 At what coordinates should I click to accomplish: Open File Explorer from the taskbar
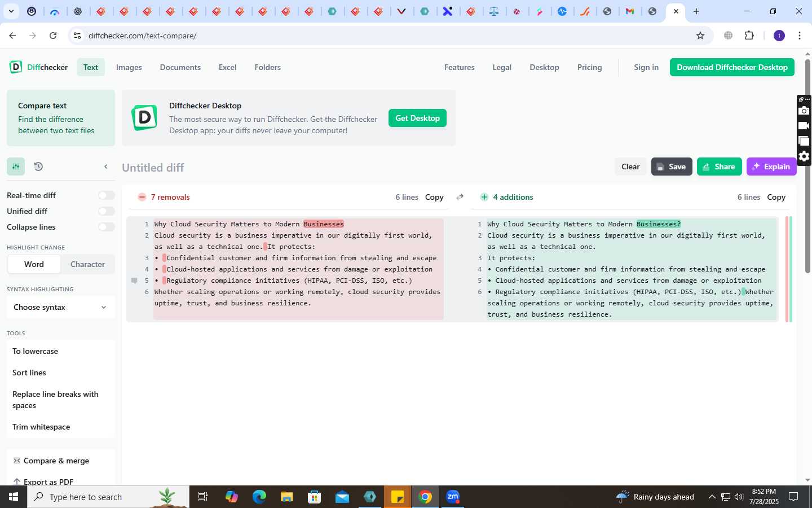tap(286, 497)
